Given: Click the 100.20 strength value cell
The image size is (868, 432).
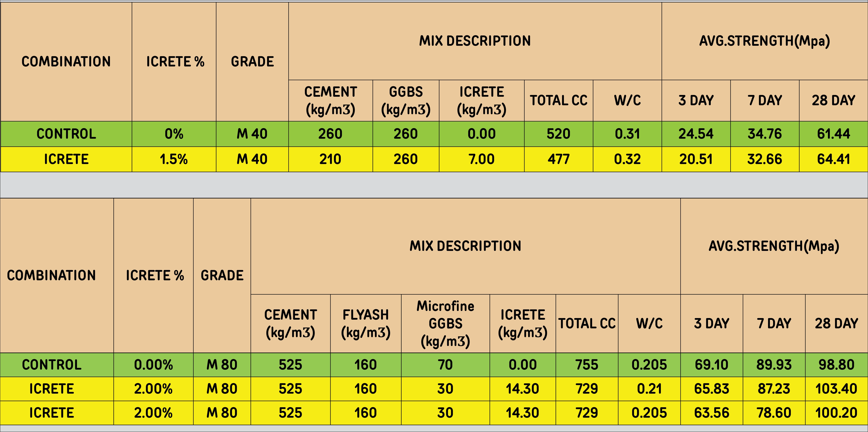Looking at the screenshot, I should 836,413.
